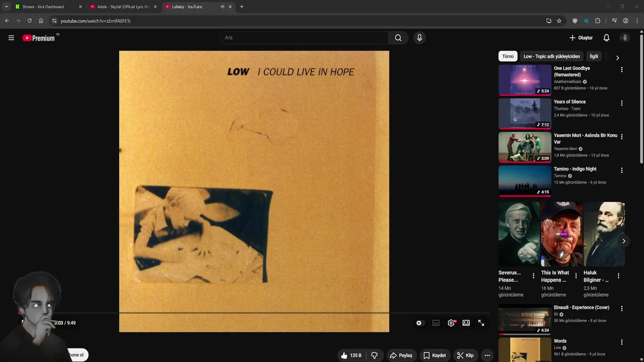
Task: Save the video with Kaydet
Action: (x=435, y=355)
